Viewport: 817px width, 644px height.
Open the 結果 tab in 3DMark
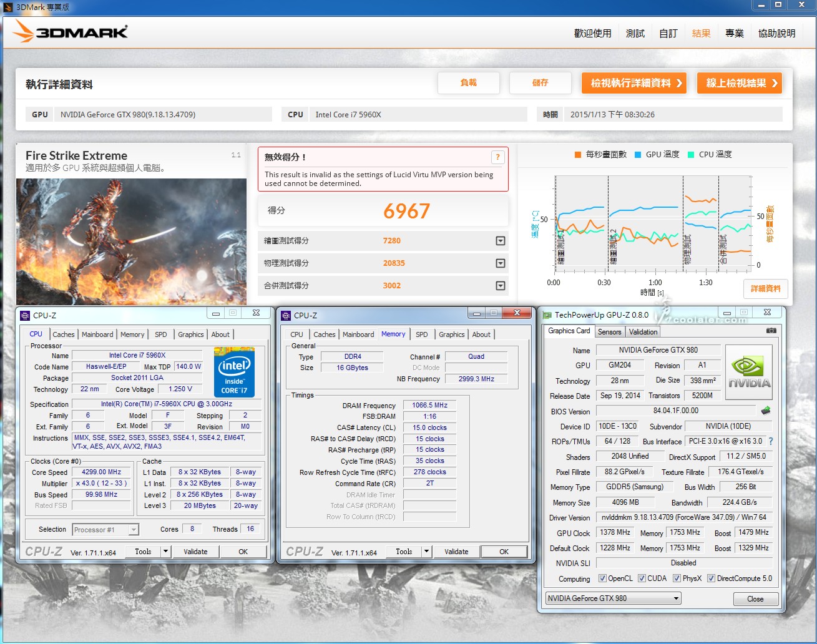701,33
